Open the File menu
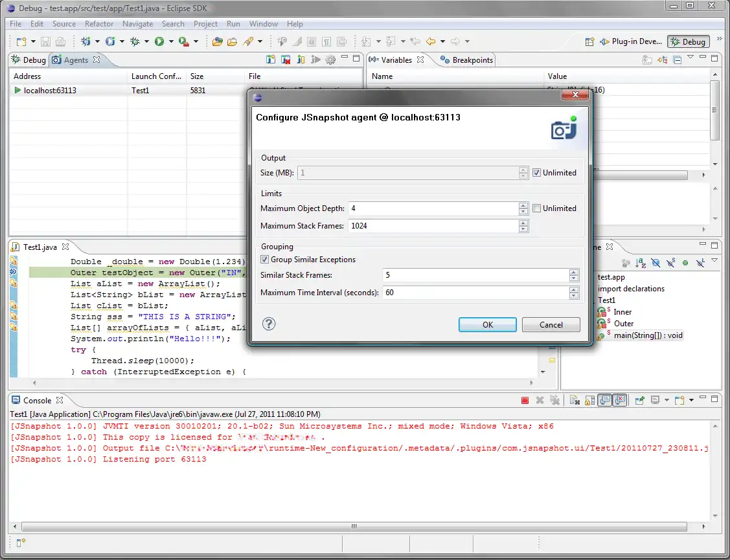Image resolution: width=730 pixels, height=560 pixels. [x=16, y=24]
